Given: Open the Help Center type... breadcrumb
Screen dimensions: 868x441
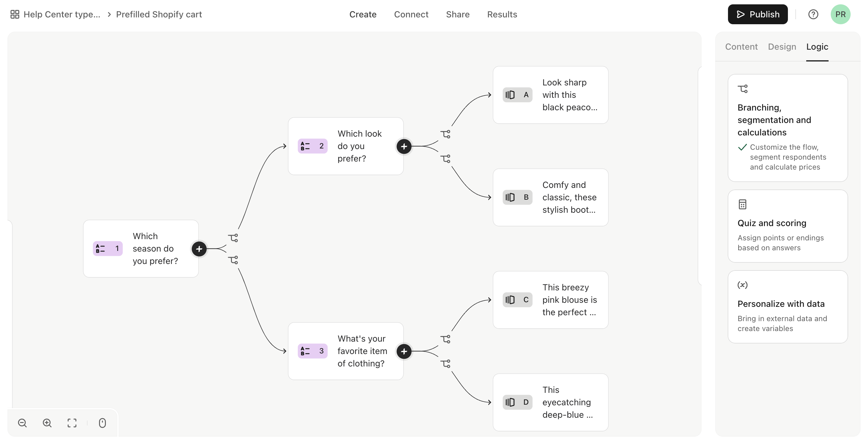Looking at the screenshot, I should pyautogui.click(x=62, y=14).
